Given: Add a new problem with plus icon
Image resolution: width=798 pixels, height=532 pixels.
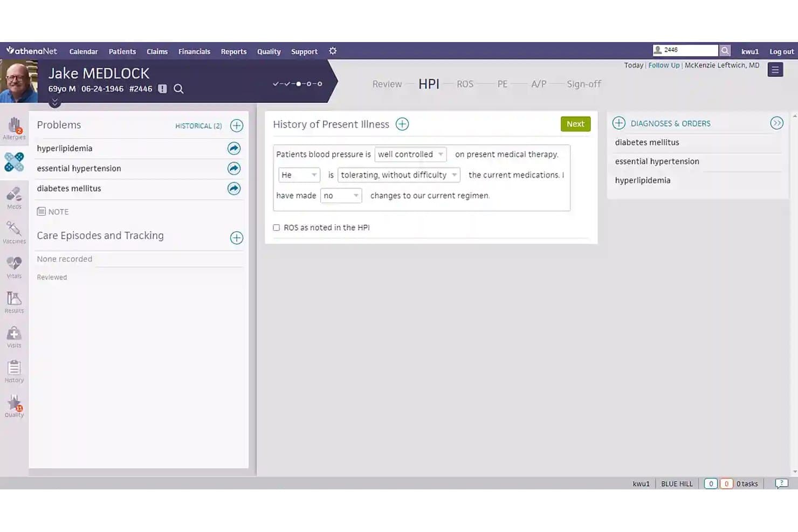Looking at the screenshot, I should point(237,126).
